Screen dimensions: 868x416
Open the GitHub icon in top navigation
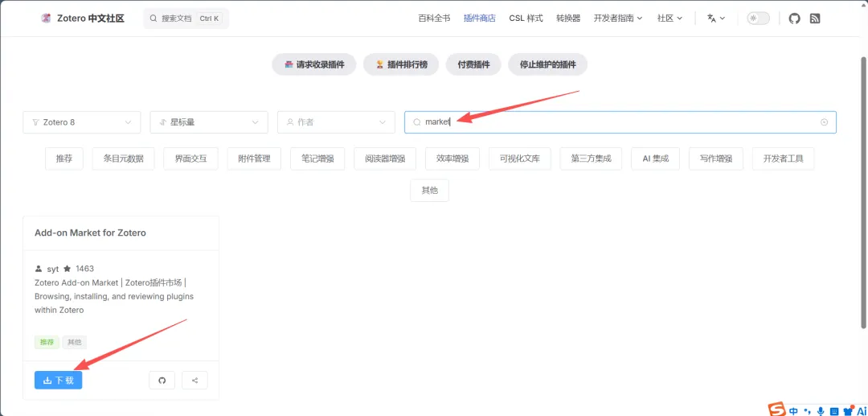(x=794, y=19)
